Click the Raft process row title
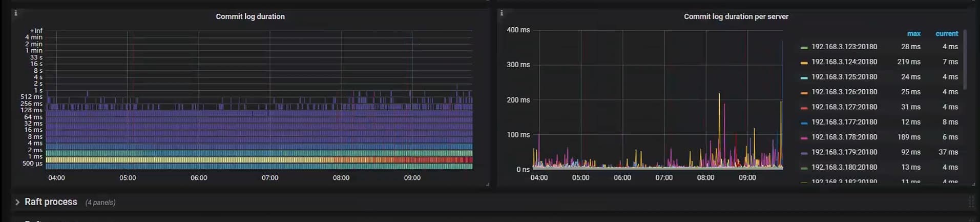 pyautogui.click(x=51, y=202)
